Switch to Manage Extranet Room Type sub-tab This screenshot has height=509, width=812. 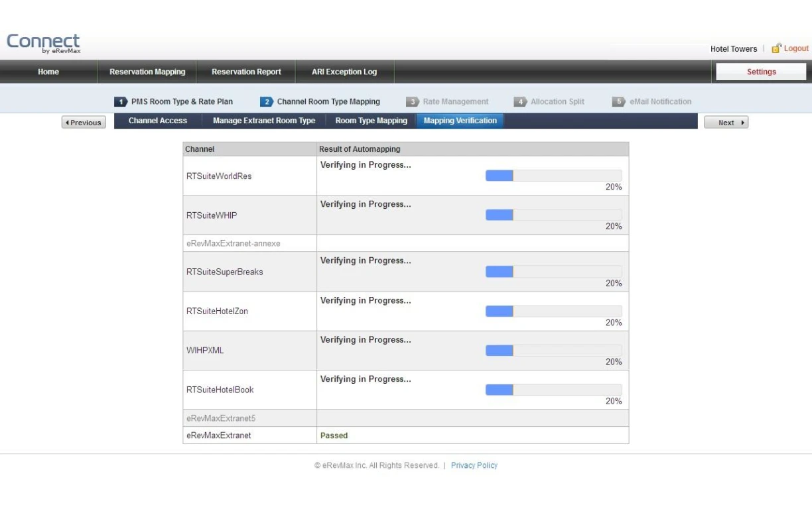[x=264, y=121]
